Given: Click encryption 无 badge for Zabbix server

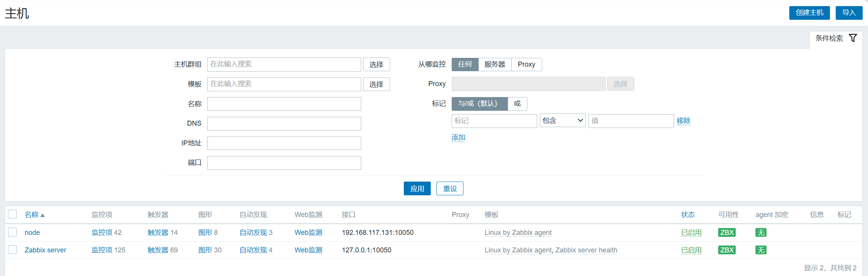Looking at the screenshot, I should tap(761, 250).
